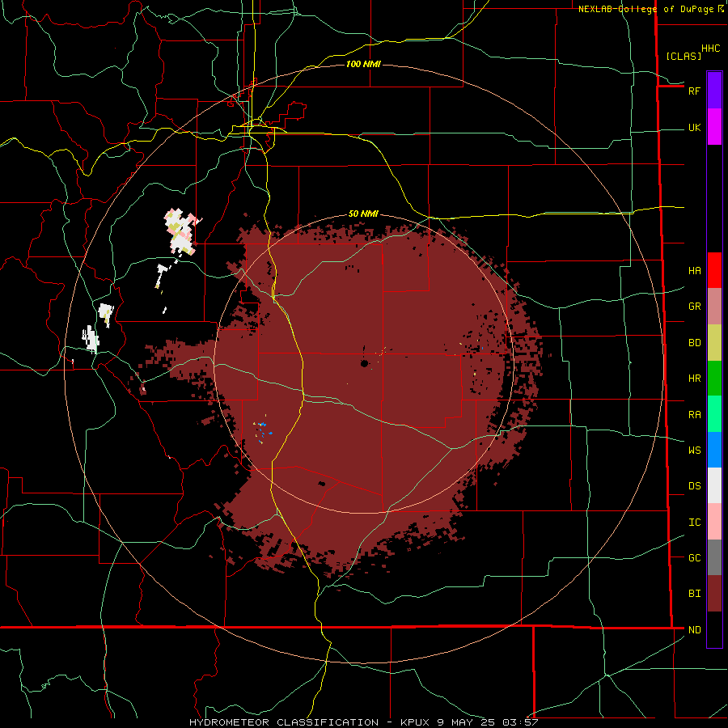Click the large white-pink echo cluster northwest

pos(182,231)
